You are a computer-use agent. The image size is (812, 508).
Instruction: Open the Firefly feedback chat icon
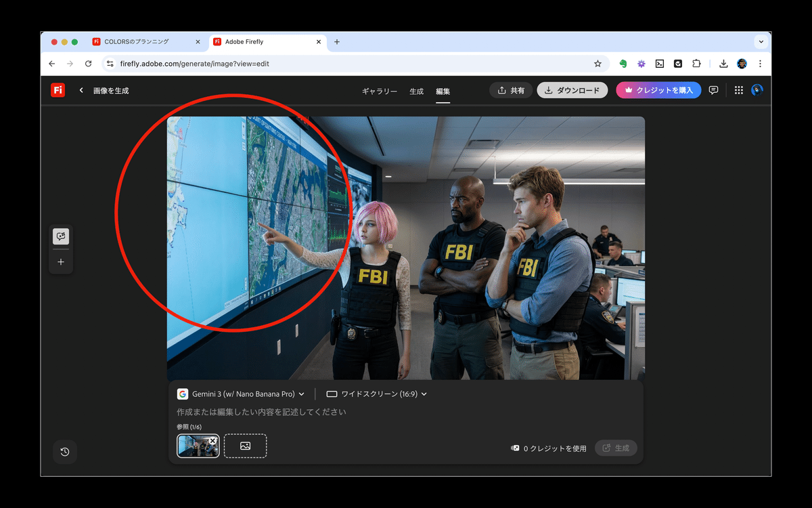click(x=713, y=90)
